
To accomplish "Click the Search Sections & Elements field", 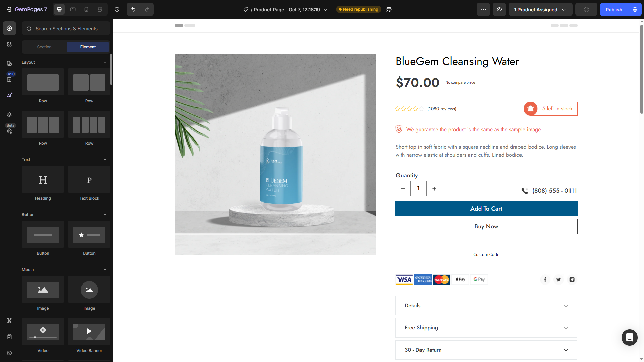I will 66,29.
